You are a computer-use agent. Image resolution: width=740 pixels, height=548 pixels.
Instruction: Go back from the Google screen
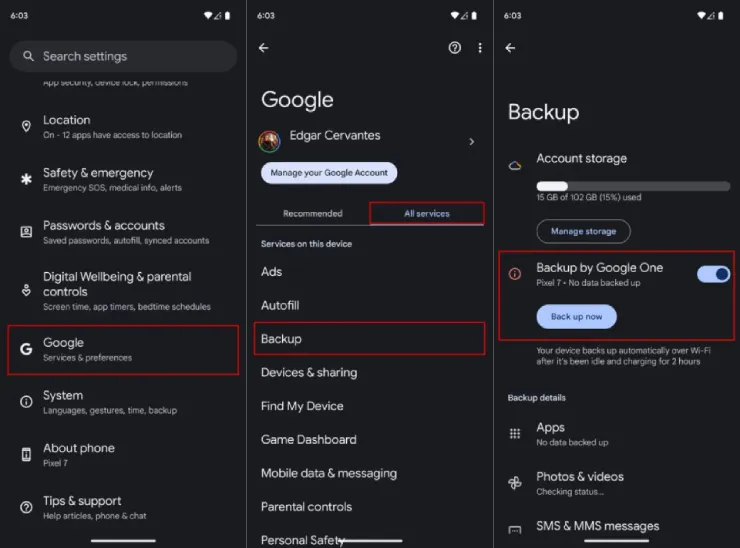[x=264, y=48]
